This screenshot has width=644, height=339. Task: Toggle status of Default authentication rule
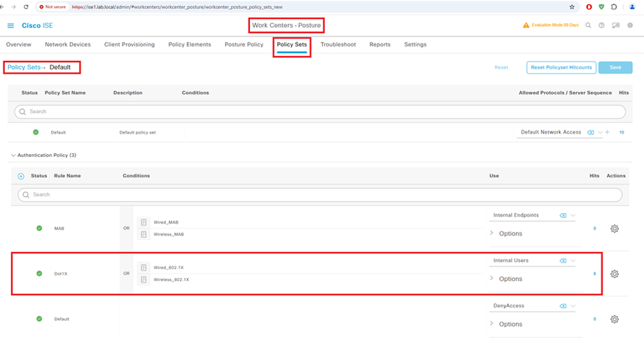pos(39,319)
